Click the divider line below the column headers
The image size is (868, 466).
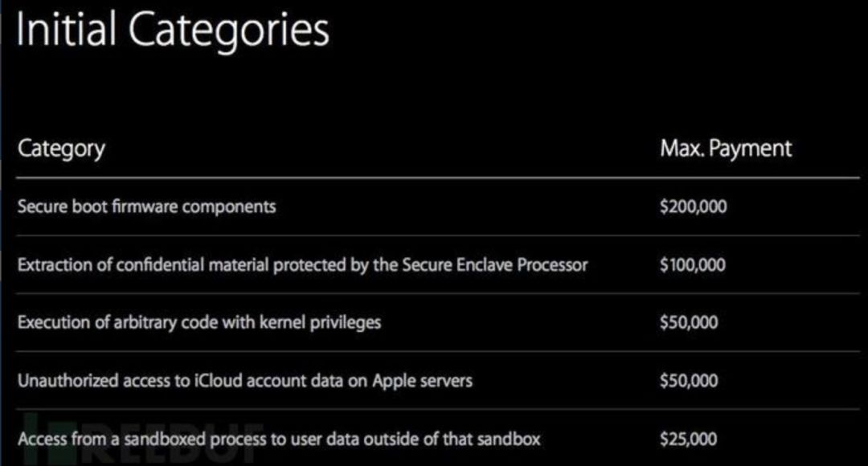(x=437, y=178)
